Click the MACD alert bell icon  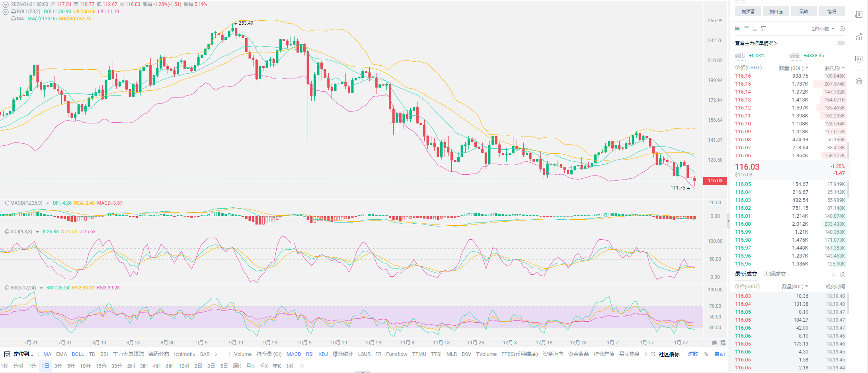point(7,203)
